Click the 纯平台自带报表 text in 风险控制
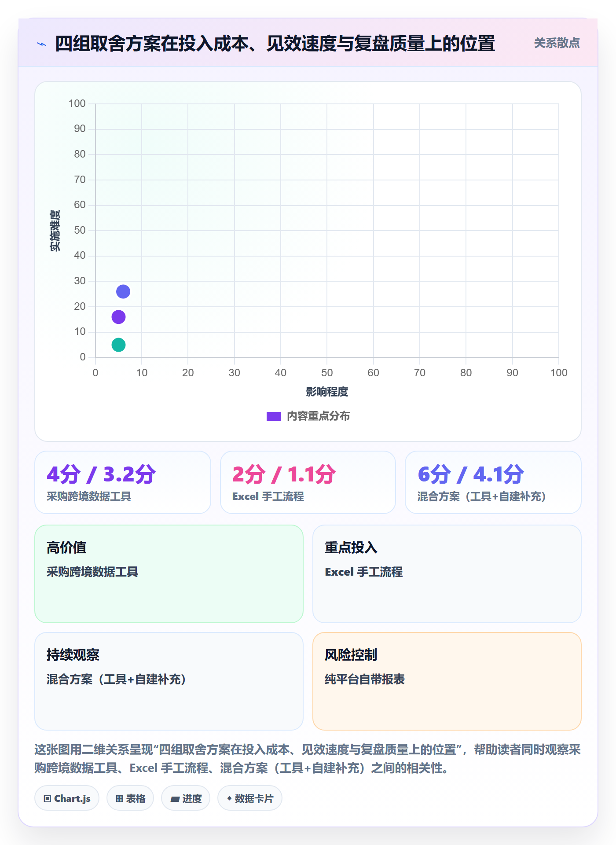The height and width of the screenshot is (845, 616). click(365, 679)
